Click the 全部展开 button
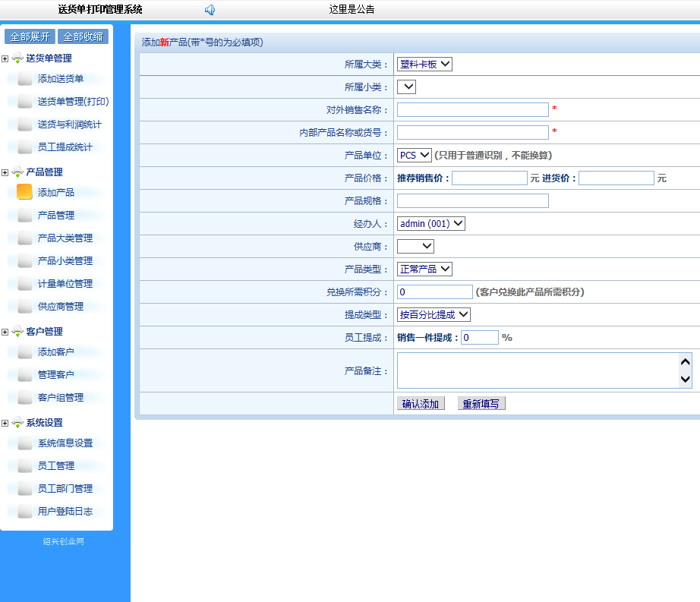 [30, 36]
